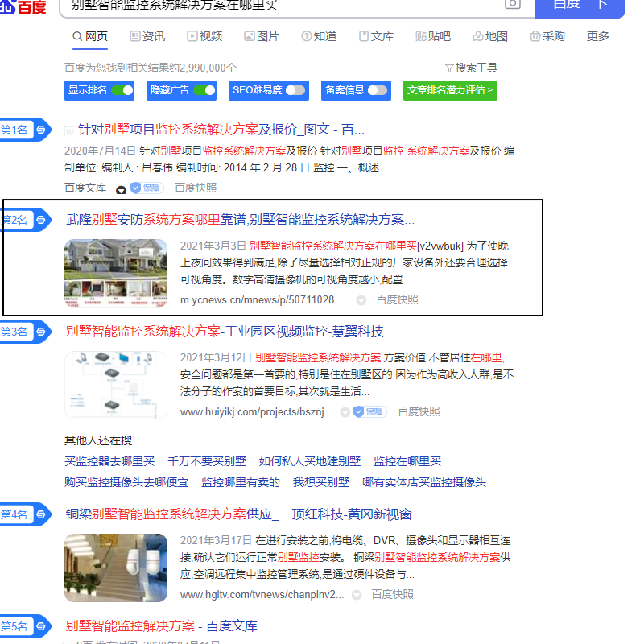The height and width of the screenshot is (644, 644).
Task: Open result 铜梁别墅智能监控系统解决方案供应
Action: 238,514
